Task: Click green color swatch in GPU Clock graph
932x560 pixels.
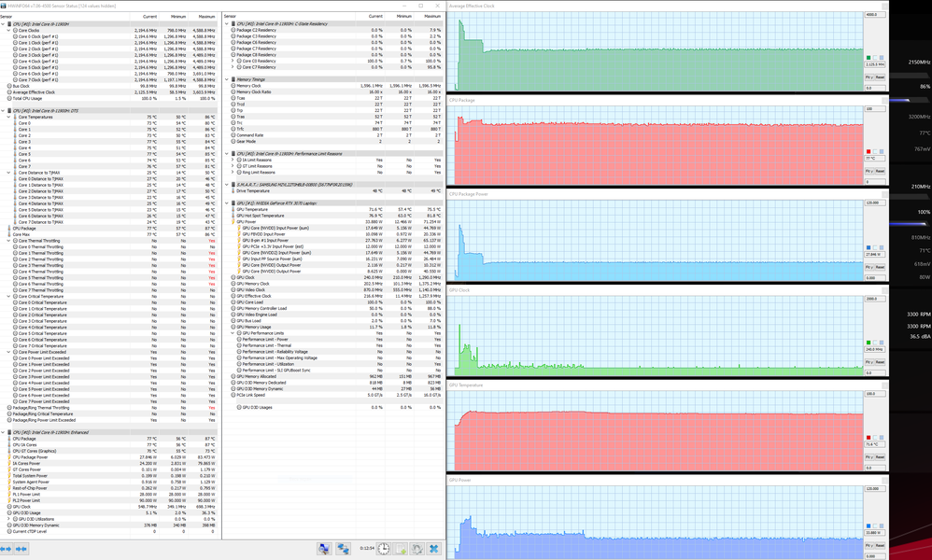Action: pos(868,343)
